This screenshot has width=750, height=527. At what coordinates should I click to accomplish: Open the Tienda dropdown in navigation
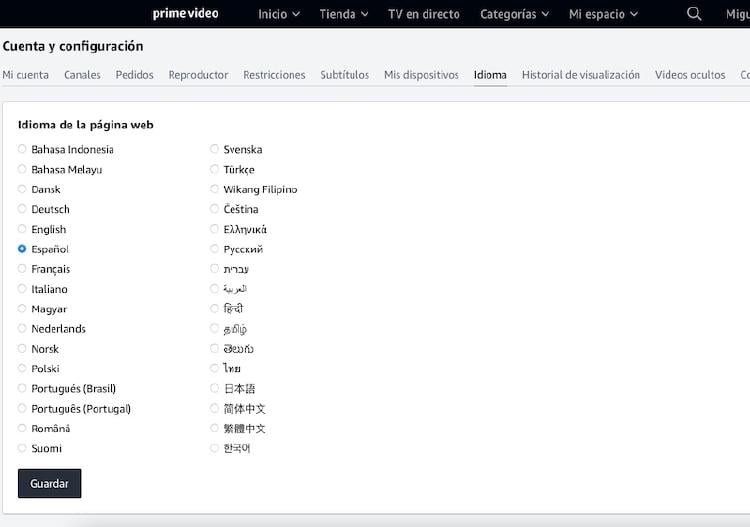(x=343, y=14)
